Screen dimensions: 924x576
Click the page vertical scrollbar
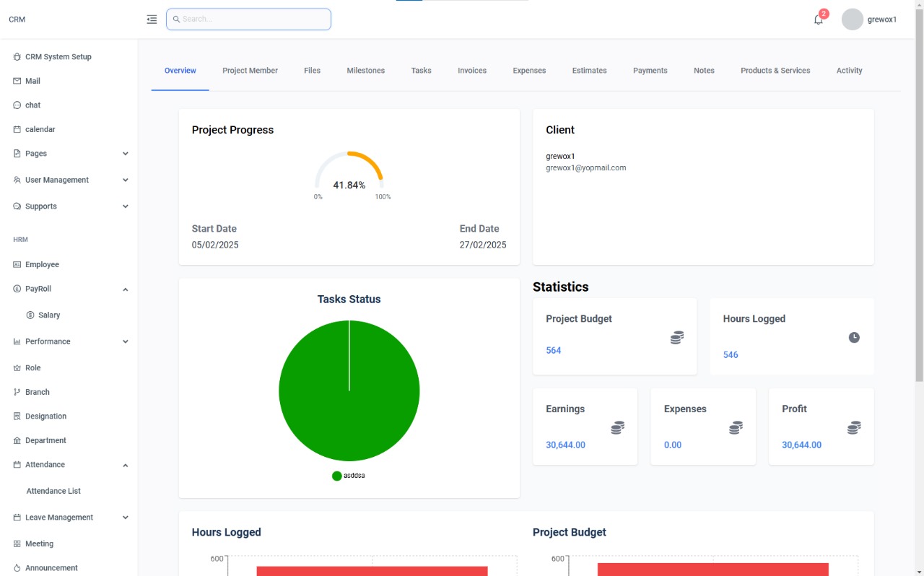click(919, 195)
